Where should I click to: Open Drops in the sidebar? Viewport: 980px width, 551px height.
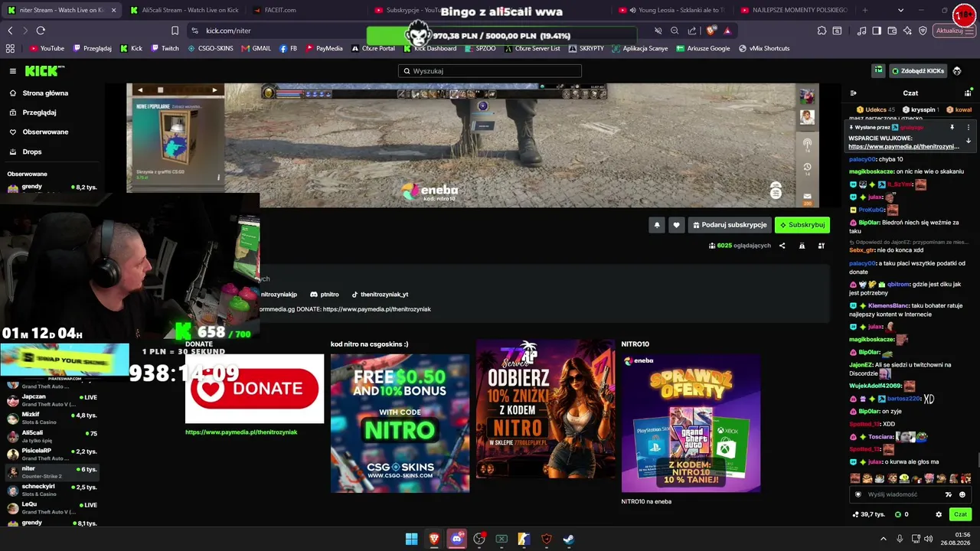coord(32,152)
